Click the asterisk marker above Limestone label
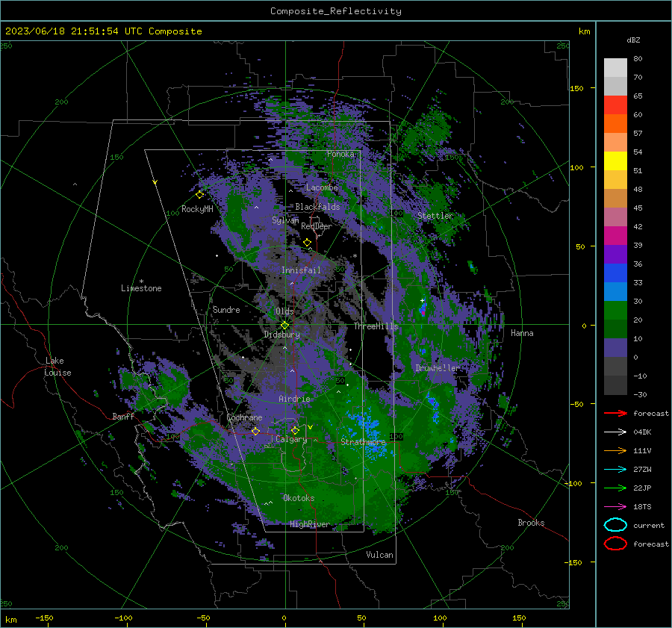672x628 pixels. tap(141, 282)
